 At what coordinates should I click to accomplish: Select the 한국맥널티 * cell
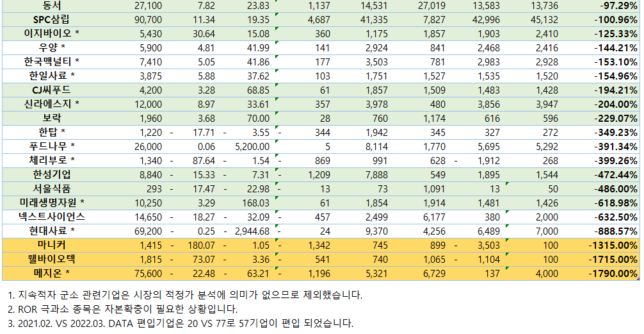pos(52,62)
